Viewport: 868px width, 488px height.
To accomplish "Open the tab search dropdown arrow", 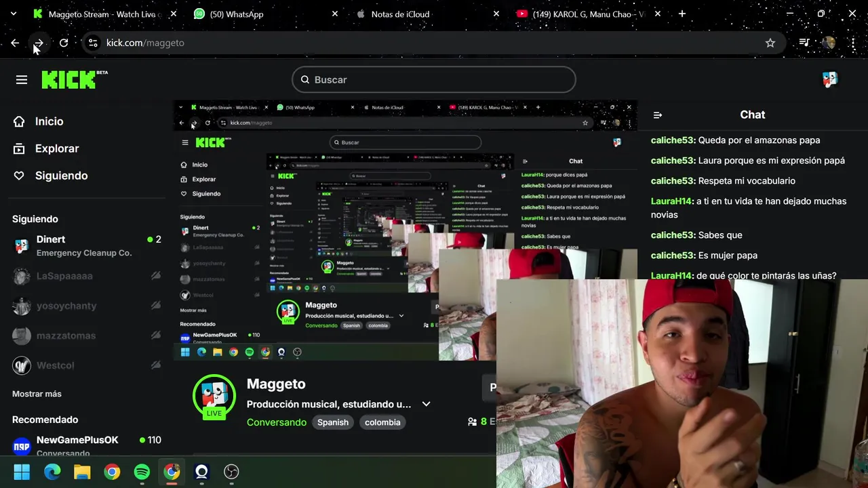I will [15, 14].
